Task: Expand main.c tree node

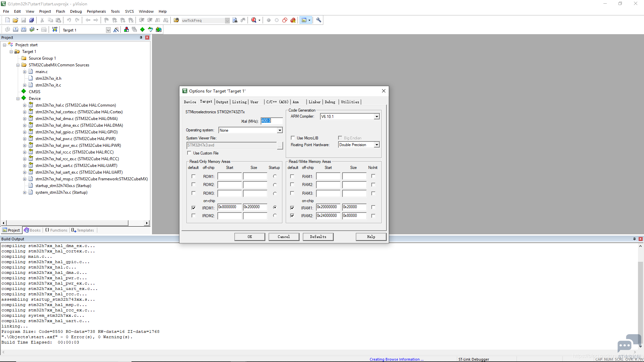Action: click(x=24, y=72)
